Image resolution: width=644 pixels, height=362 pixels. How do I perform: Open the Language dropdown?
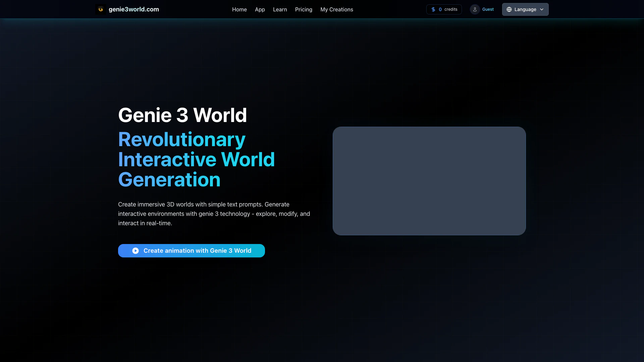click(x=525, y=9)
